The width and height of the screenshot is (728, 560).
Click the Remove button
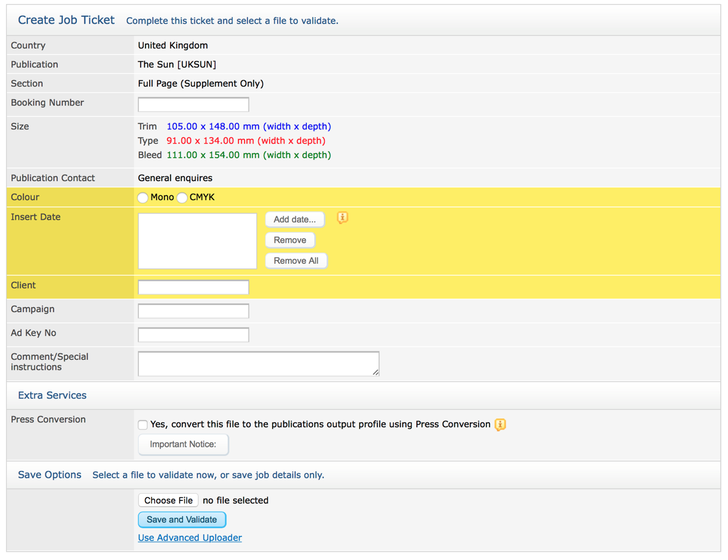[x=290, y=240]
